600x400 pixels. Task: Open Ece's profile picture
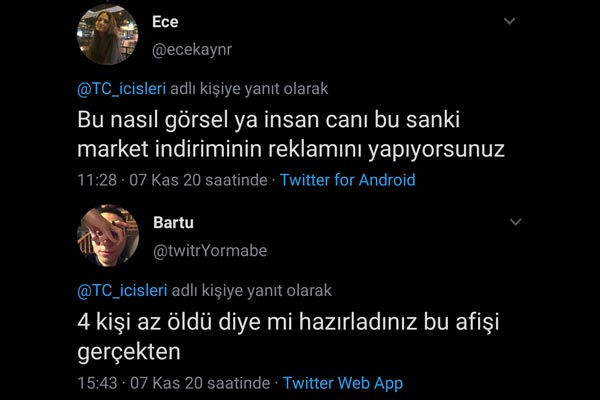[108, 34]
